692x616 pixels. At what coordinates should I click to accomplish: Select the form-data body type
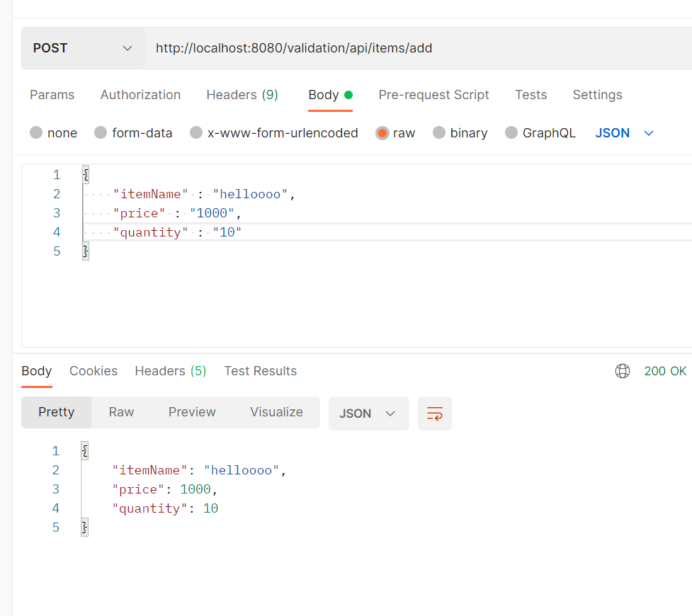click(x=133, y=133)
